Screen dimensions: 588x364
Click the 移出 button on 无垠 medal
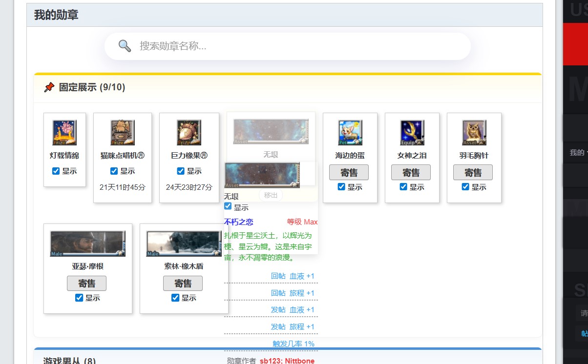click(271, 195)
